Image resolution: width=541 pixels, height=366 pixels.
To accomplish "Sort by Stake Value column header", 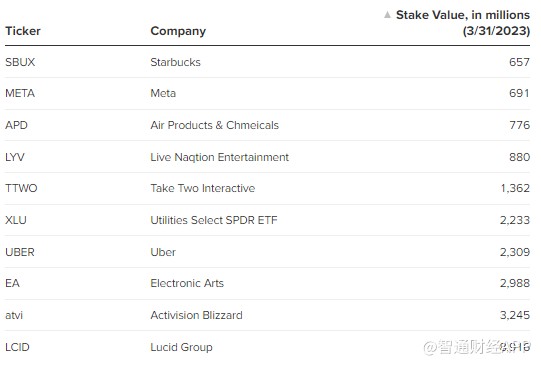I will (x=462, y=23).
